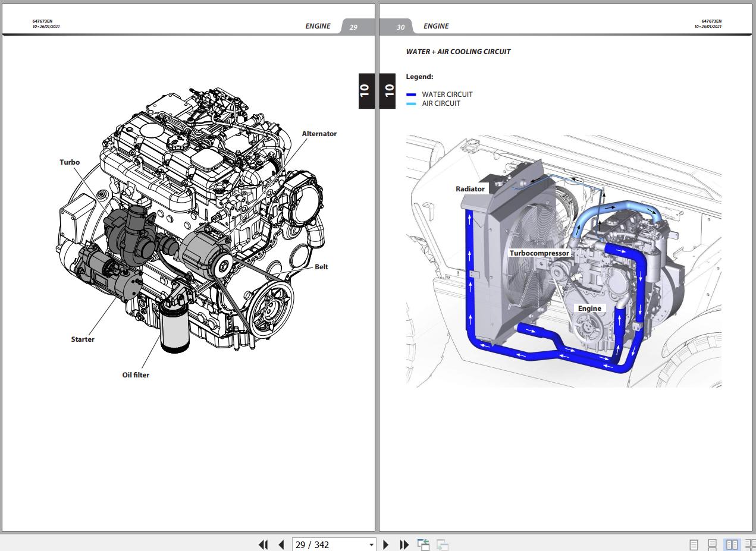Click the light blue AIR CIRCUIT legend swatch
This screenshot has height=551, width=756.
tap(411, 103)
